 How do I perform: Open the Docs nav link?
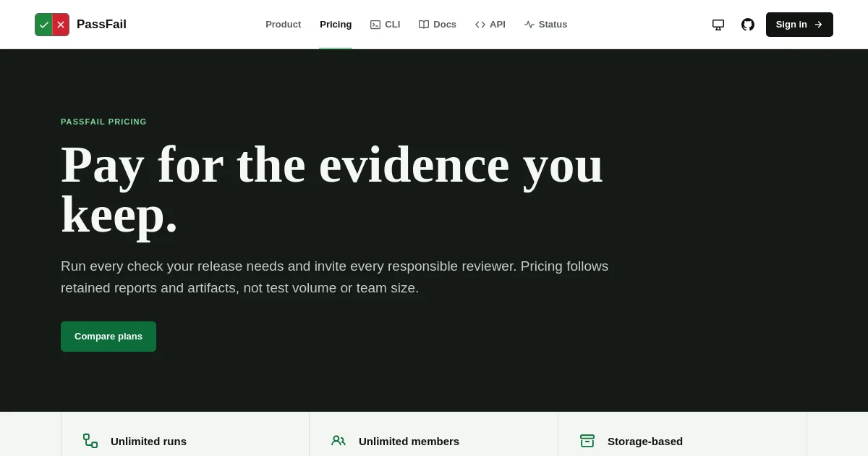click(438, 25)
